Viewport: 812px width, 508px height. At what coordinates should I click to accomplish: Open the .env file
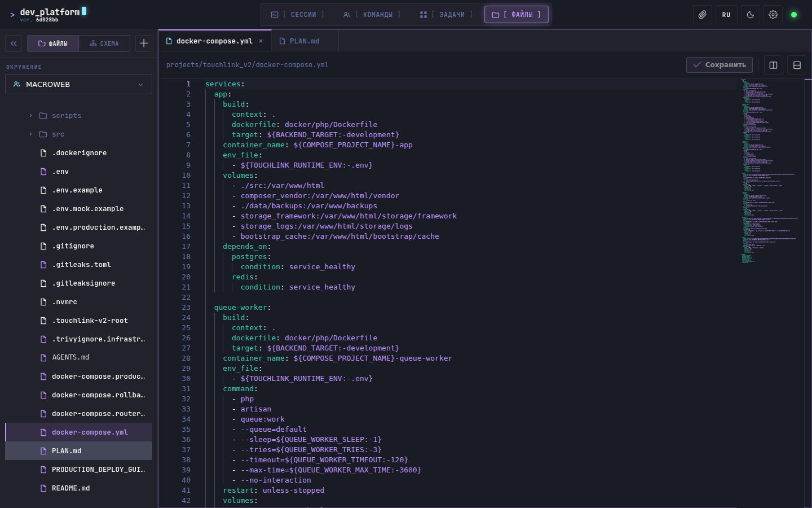point(78,172)
